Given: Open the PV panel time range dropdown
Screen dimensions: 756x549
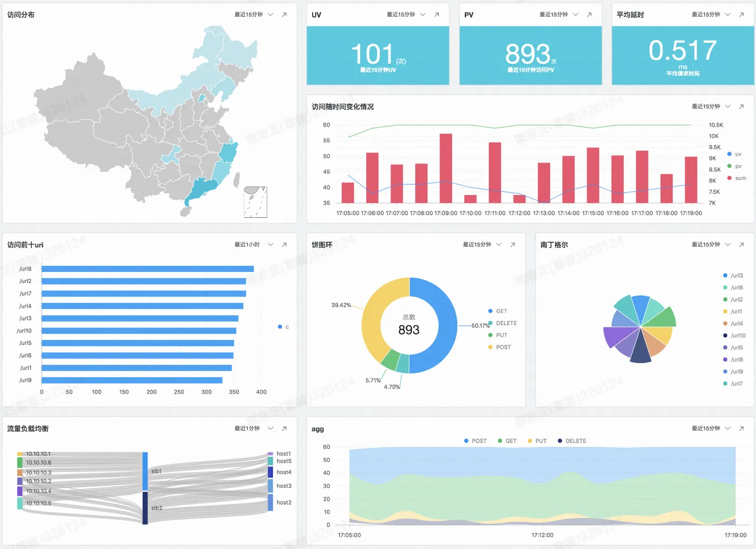Looking at the screenshot, I should click(559, 15).
